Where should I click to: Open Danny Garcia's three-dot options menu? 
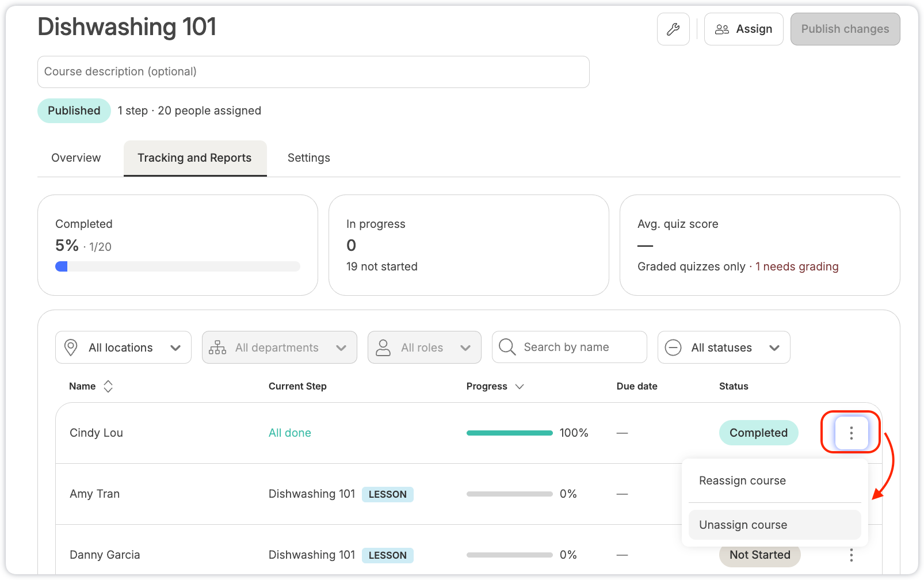[x=851, y=555]
